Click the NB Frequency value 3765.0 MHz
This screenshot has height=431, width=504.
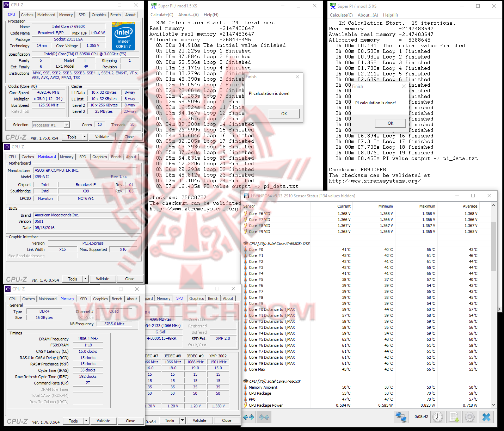115,324
